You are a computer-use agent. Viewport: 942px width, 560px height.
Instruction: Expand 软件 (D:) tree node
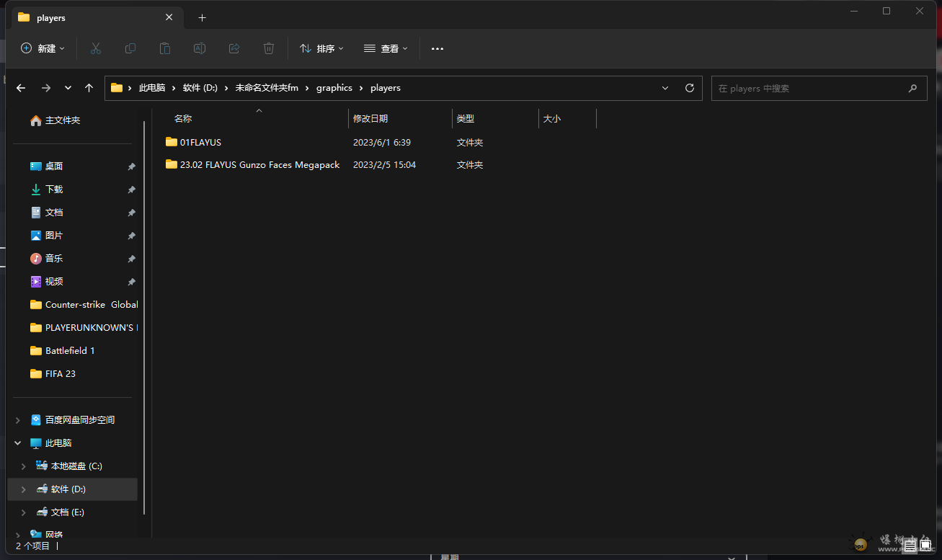[x=24, y=489]
